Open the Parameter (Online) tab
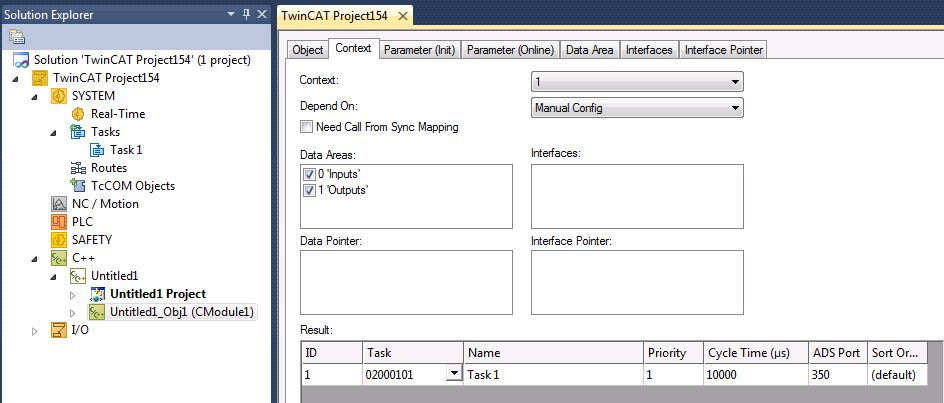The height and width of the screenshot is (403, 944). click(x=511, y=50)
